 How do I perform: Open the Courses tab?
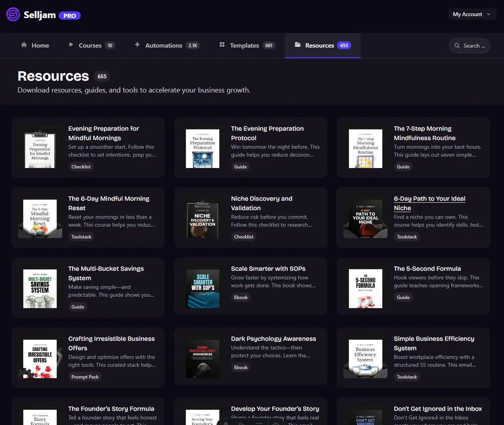90,46
